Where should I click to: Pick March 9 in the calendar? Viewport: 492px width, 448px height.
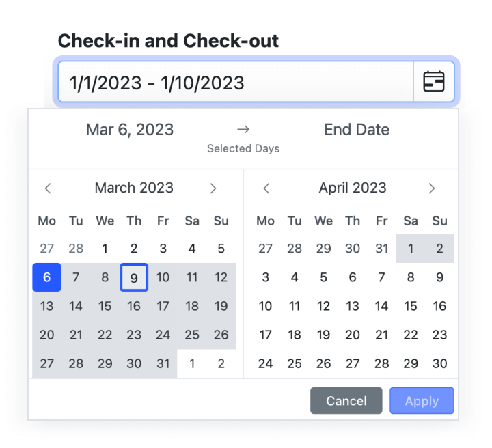point(134,277)
